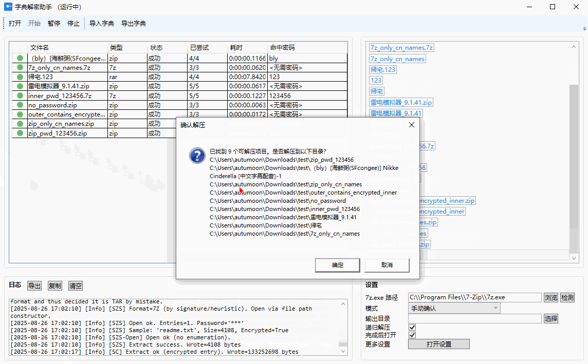The image size is (588, 364).
Task: Click toolbar overflow arrow at right edge
Action: (584, 28)
